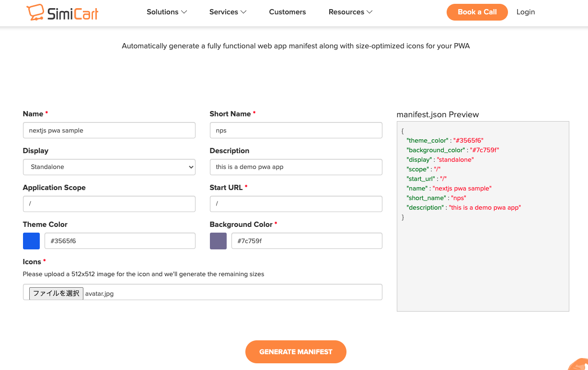Open the blue Theme Color swatch

pyautogui.click(x=32, y=241)
